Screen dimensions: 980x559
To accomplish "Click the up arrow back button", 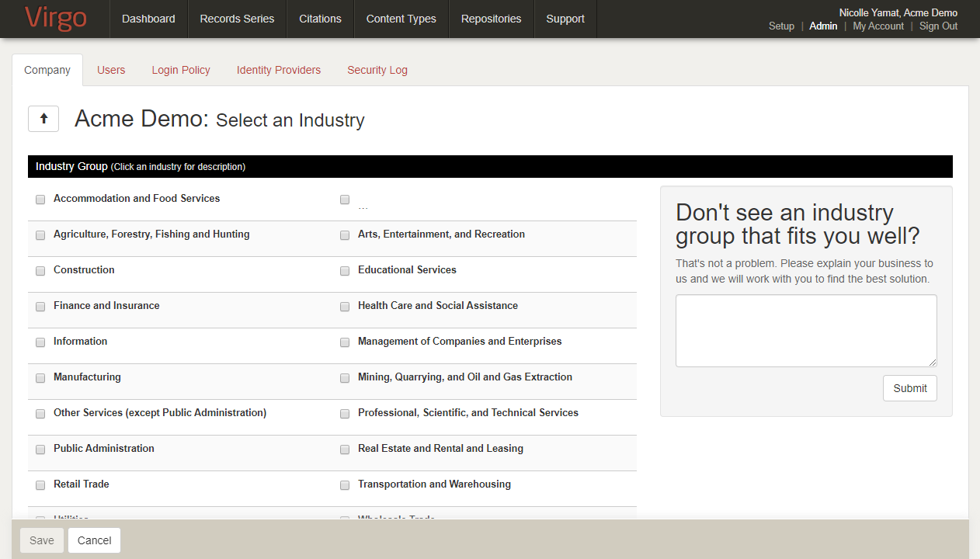I will (x=43, y=119).
